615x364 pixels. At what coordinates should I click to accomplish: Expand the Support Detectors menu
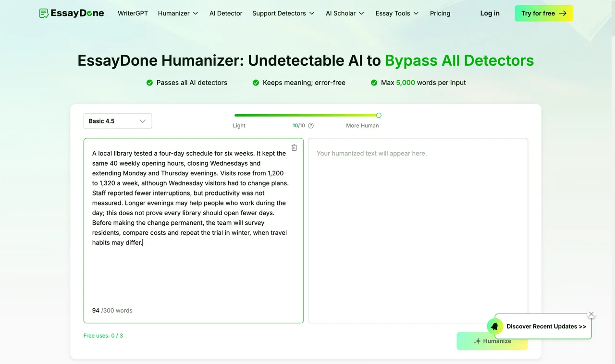click(283, 13)
